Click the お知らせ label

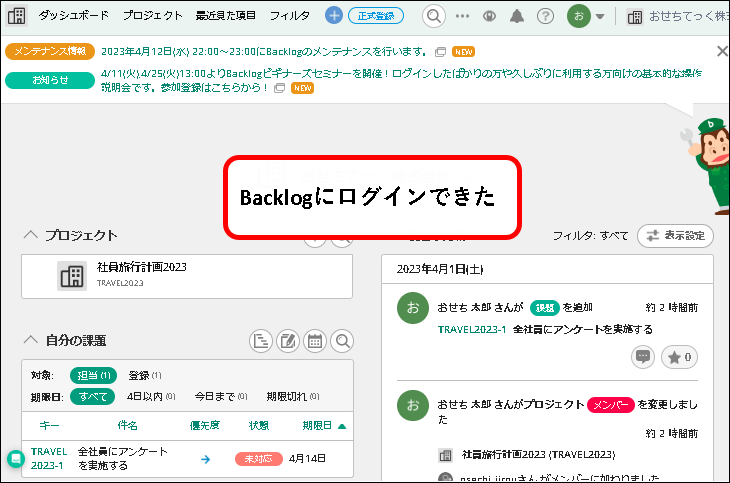click(50, 80)
